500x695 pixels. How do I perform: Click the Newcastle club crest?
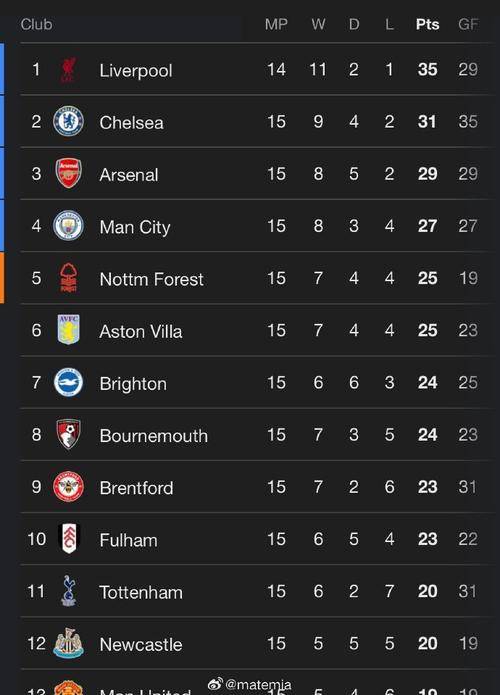point(68,643)
